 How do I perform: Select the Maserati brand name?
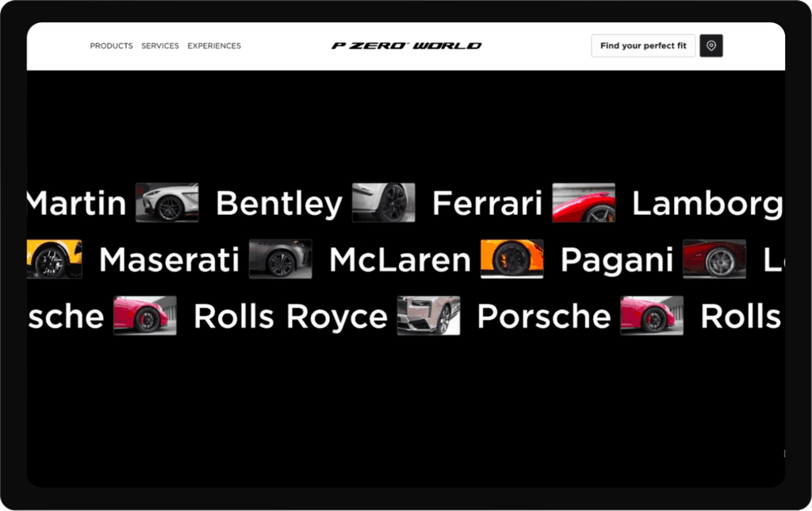pos(169,259)
